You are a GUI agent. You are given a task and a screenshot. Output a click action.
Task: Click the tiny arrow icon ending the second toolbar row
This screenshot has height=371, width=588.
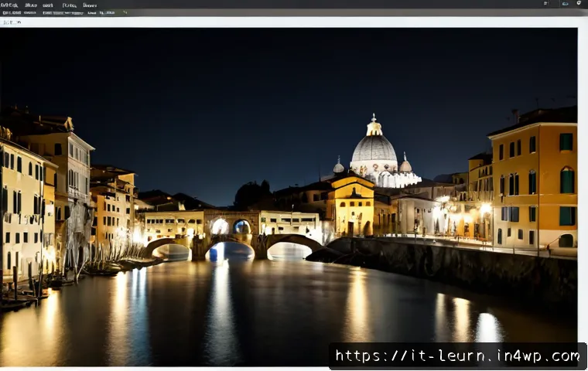point(125,12)
